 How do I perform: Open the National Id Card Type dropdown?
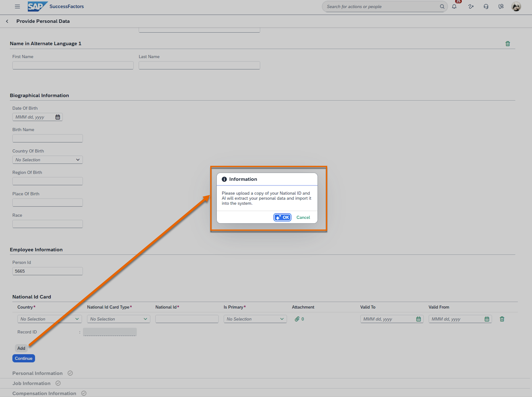pyautogui.click(x=119, y=319)
